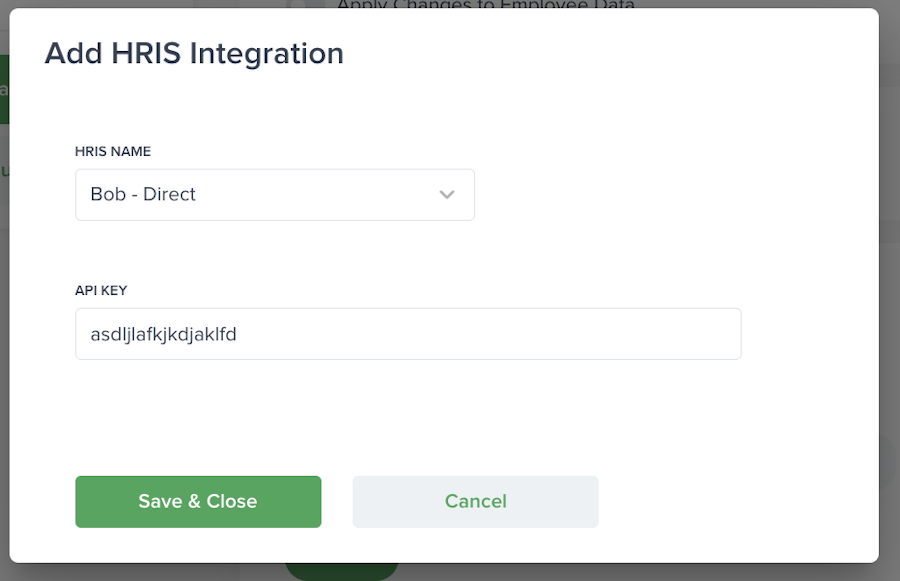
Task: Toggle the Apply Changes to Employee Data switch
Action: tap(305, 4)
